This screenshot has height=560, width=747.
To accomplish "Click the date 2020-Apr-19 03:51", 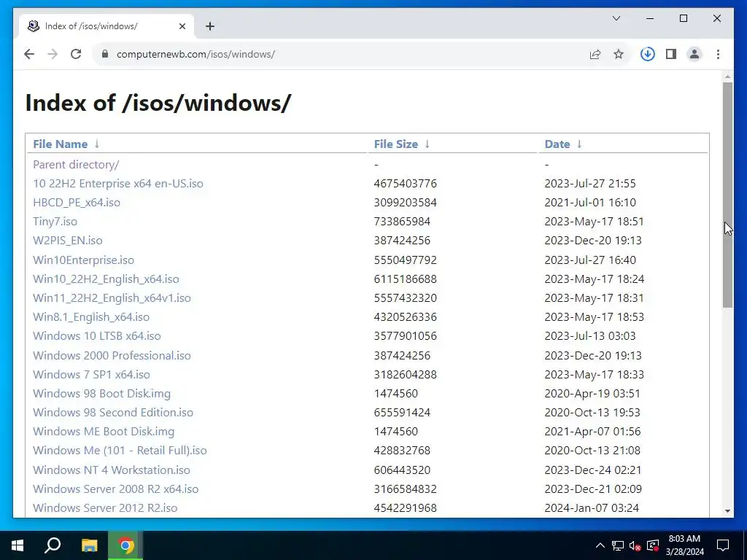I will click(592, 394).
